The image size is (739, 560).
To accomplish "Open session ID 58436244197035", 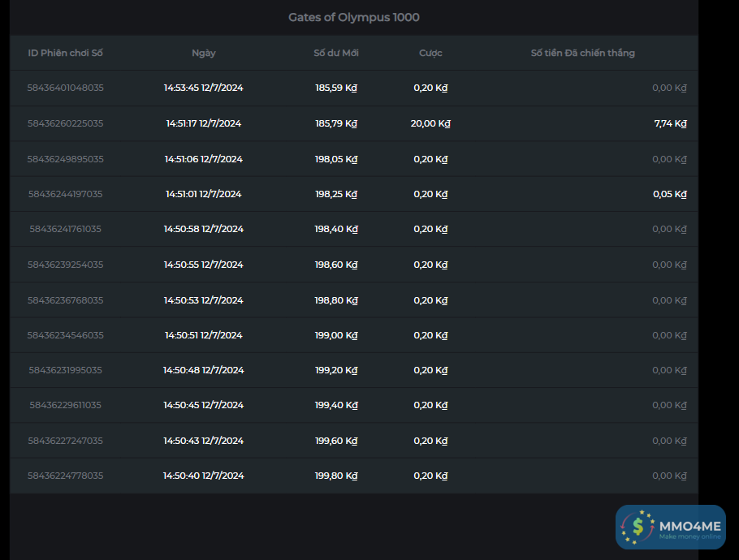I will click(66, 194).
